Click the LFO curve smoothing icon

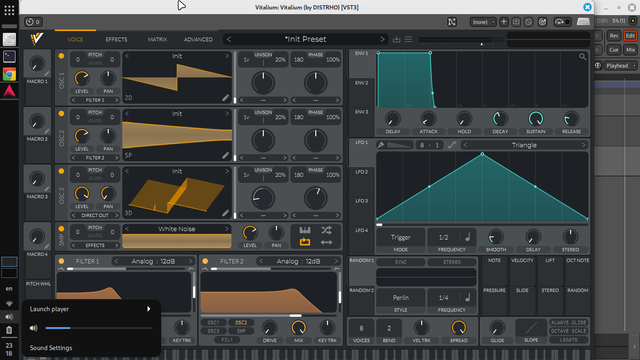[x=452, y=145]
